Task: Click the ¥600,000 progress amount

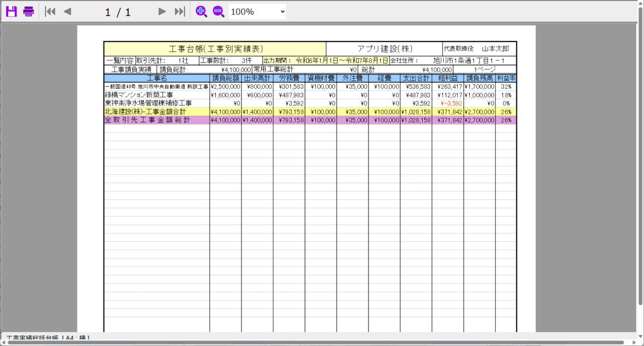Action: pyautogui.click(x=260, y=95)
